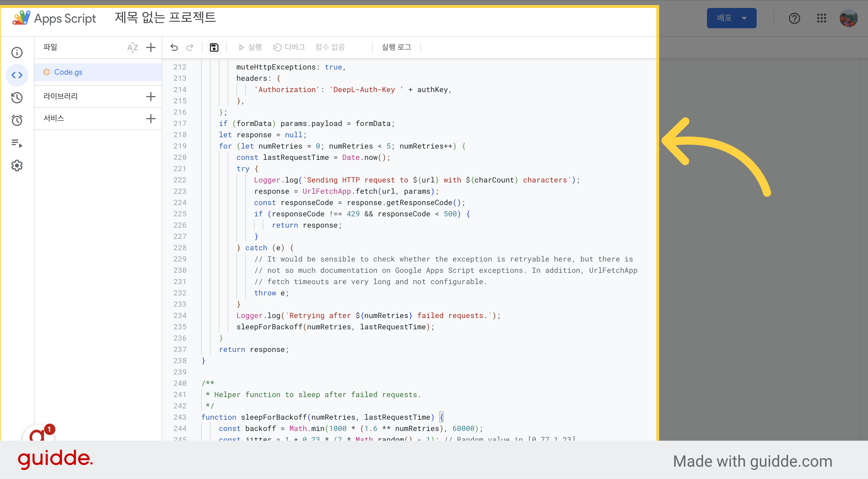
Task: Click the muteHttpExceptions: true line
Action: [291, 67]
